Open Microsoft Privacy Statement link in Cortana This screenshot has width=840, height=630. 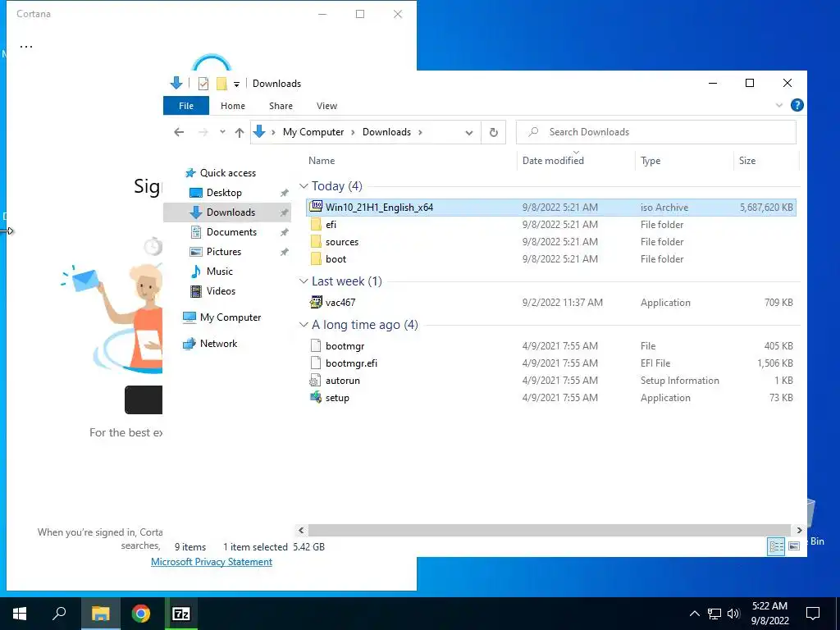[212, 561]
